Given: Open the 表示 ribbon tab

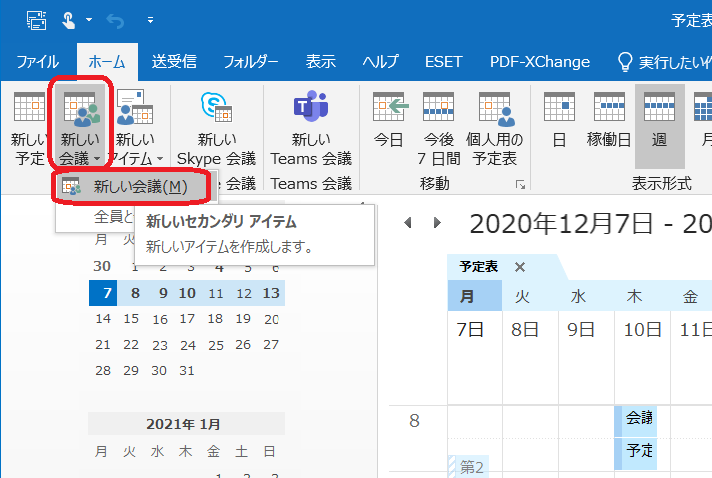Looking at the screenshot, I should click(321, 62).
